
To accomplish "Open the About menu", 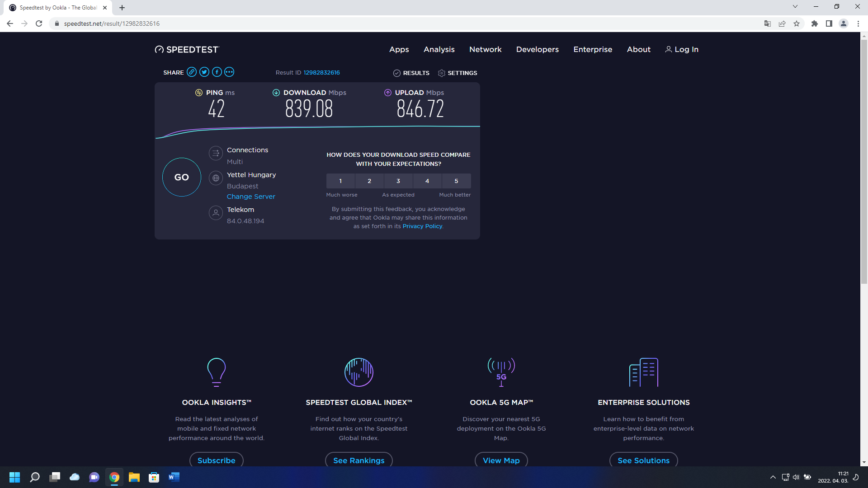I will (x=639, y=49).
